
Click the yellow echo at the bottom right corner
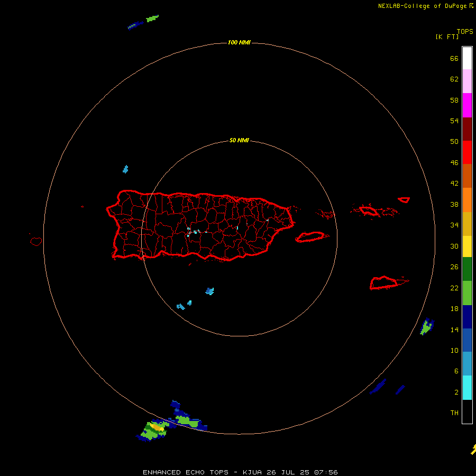pyautogui.click(x=473, y=450)
